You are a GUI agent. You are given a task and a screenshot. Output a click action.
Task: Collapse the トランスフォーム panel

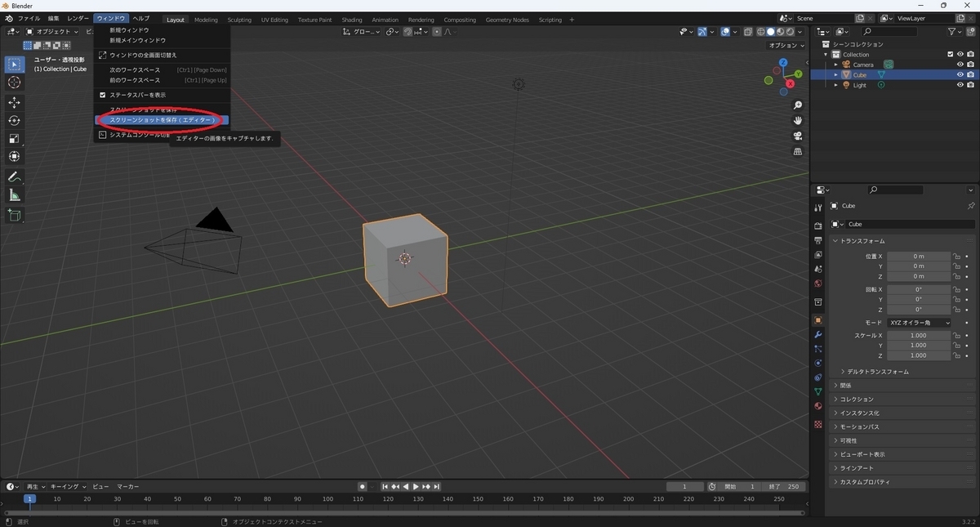(902, 241)
